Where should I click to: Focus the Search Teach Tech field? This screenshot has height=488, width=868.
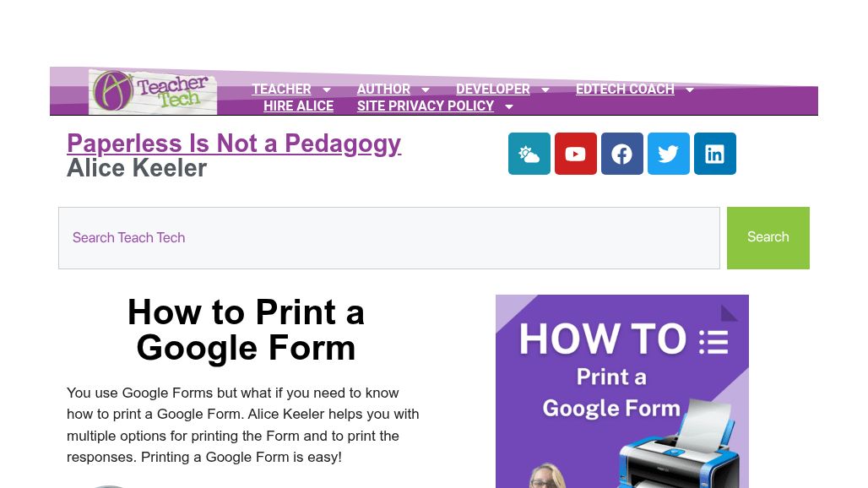click(388, 238)
